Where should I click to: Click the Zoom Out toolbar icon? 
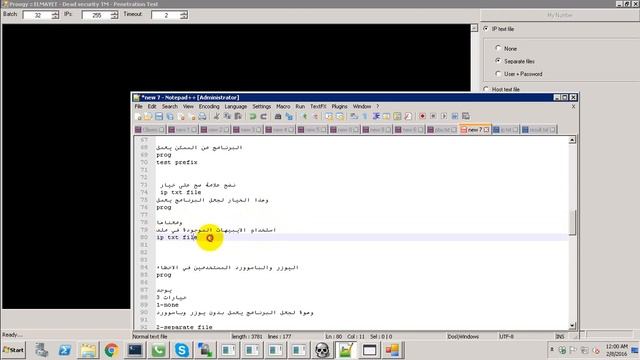pyautogui.click(x=315, y=117)
